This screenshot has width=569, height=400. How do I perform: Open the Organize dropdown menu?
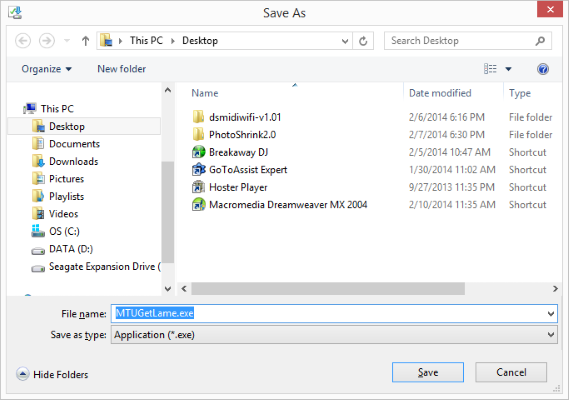tap(46, 69)
